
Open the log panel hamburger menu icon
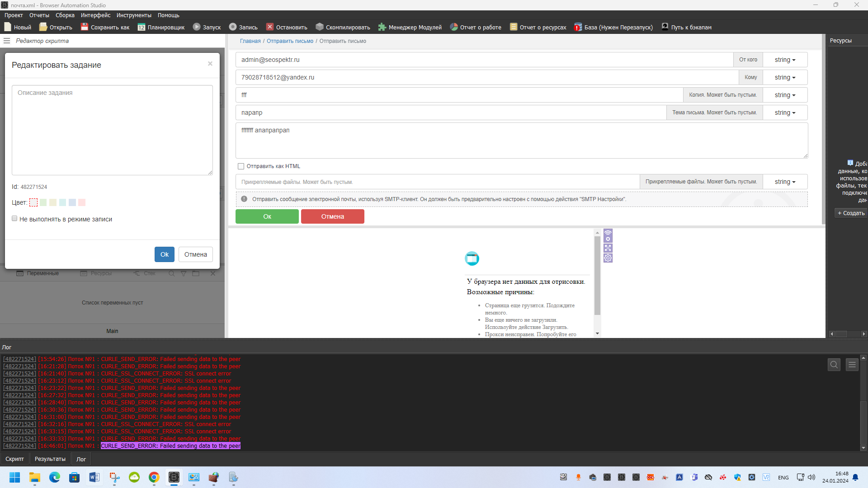[852, 365]
